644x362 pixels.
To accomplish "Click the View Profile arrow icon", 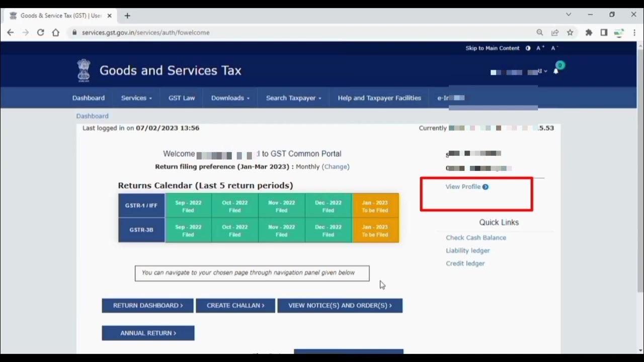I will [x=486, y=187].
